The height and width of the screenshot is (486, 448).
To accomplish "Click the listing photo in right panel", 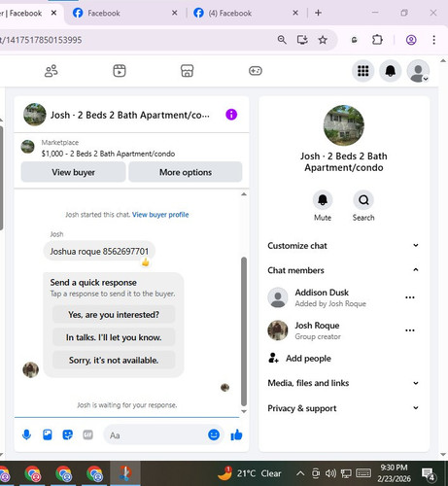I will (344, 125).
